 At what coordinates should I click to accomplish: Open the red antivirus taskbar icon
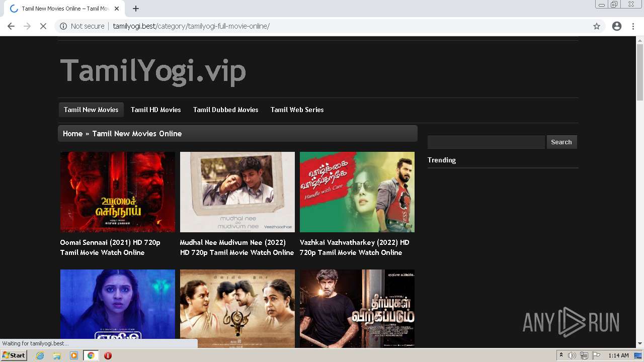[x=108, y=355]
